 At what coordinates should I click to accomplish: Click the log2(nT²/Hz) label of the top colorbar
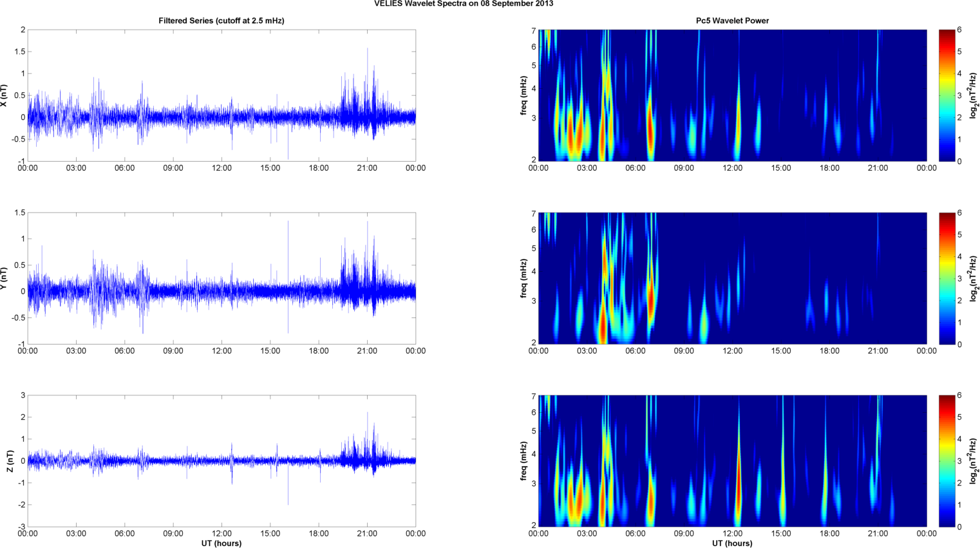974,95
